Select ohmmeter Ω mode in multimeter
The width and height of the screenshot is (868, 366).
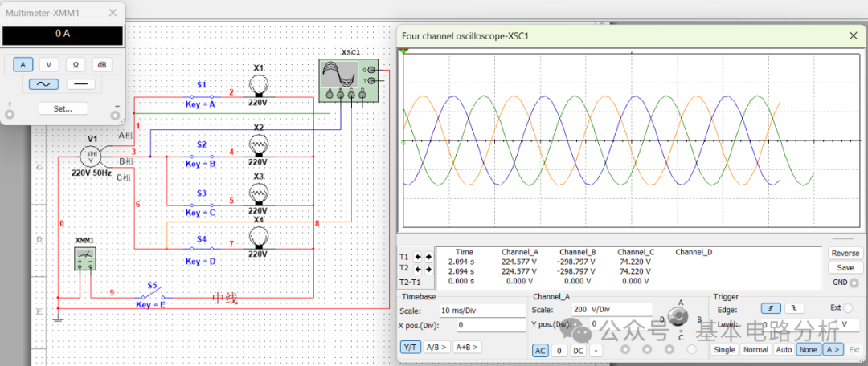[x=76, y=65]
